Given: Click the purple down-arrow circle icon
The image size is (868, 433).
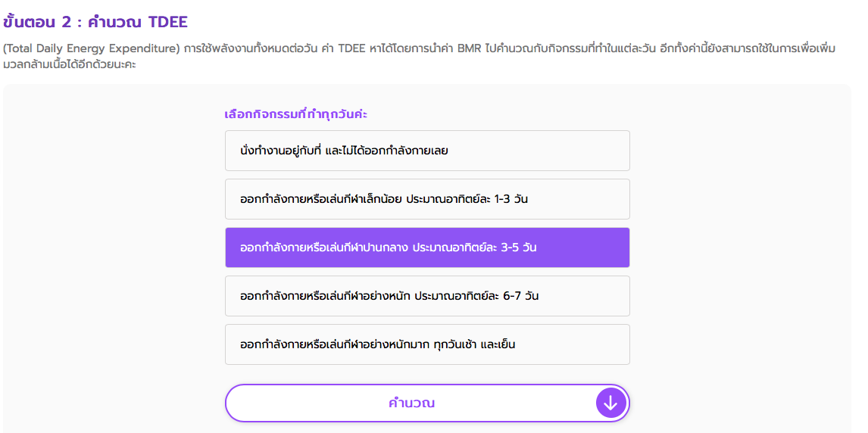Looking at the screenshot, I should (x=610, y=403).
